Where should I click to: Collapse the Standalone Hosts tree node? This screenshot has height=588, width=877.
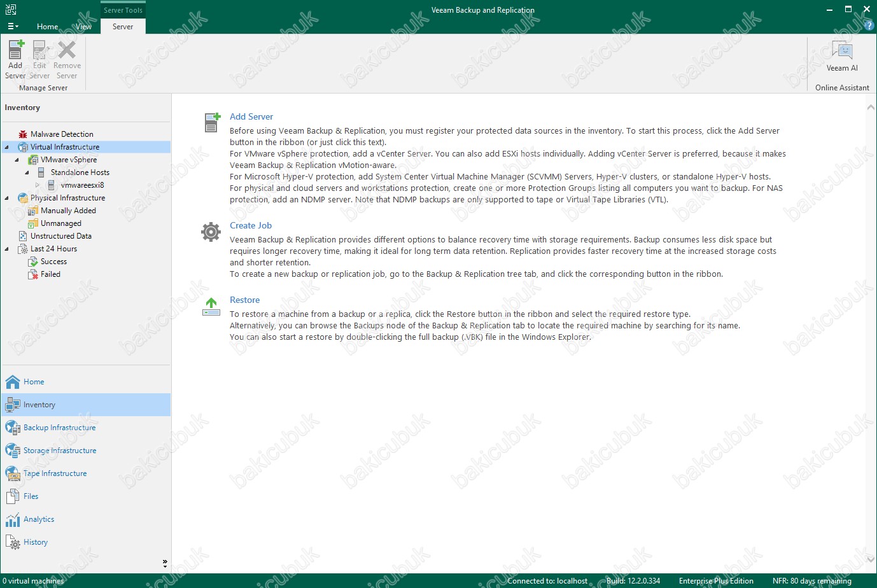(27, 172)
